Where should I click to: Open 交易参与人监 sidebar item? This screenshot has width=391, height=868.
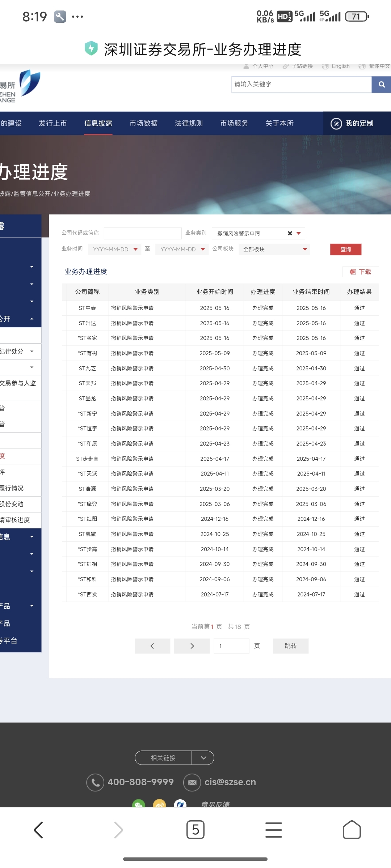pos(18,383)
